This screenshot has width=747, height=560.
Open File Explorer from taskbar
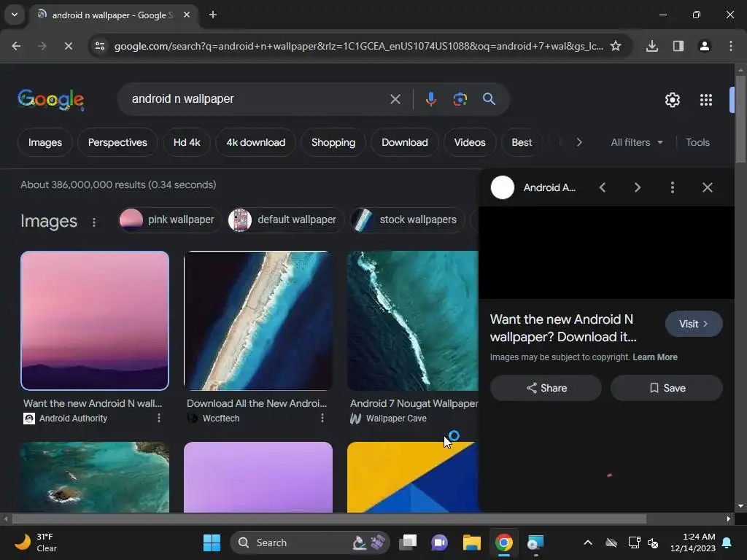tap(472, 542)
